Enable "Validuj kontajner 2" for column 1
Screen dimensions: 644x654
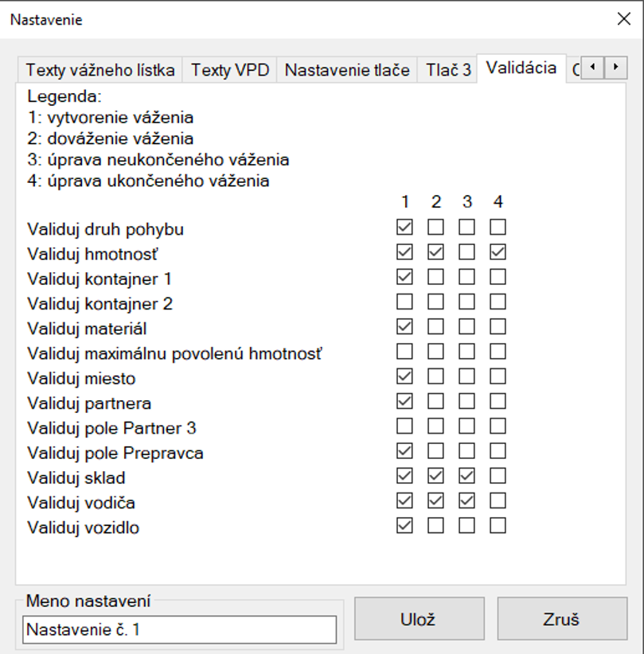(404, 302)
